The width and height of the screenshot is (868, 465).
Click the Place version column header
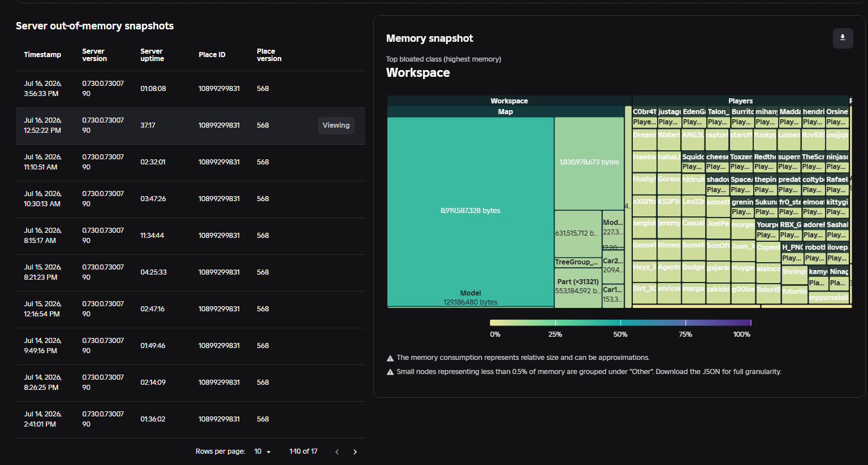tap(269, 55)
